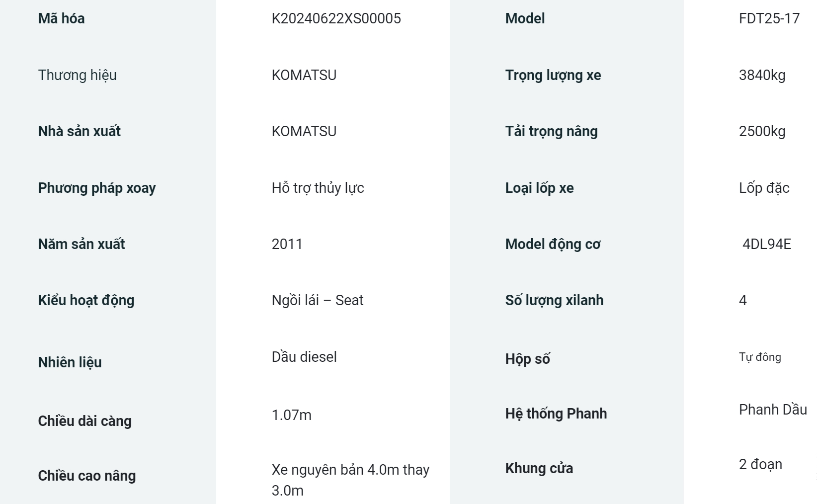817x504 pixels.
Task: Click the fork length 1.07m value
Action: pyautogui.click(x=291, y=415)
